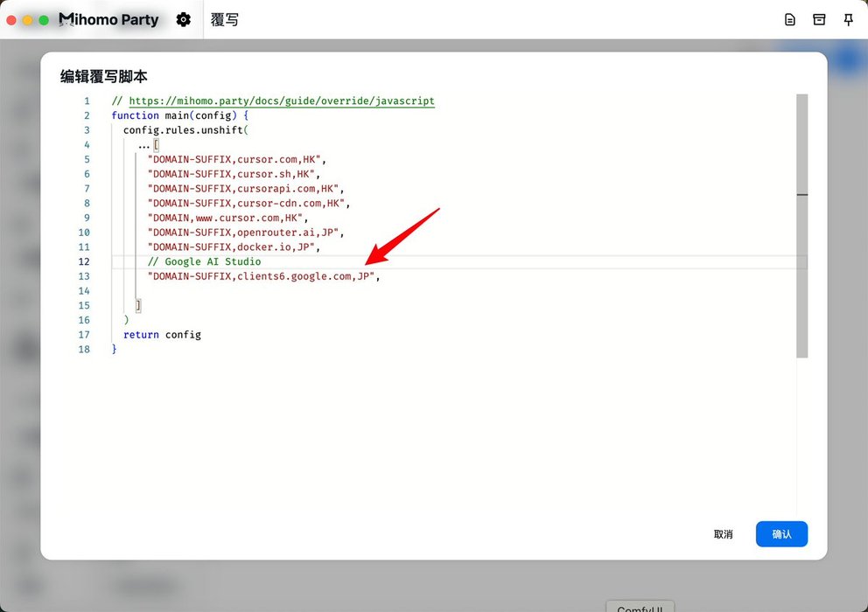Confirm the script with 确认 button
Image resolution: width=868 pixels, height=612 pixels.
coord(781,534)
